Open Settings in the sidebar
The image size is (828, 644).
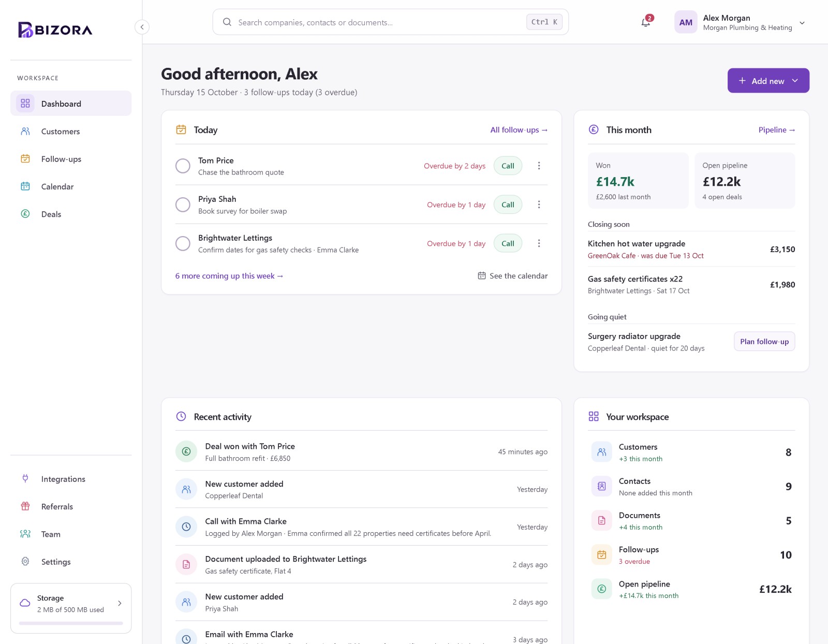point(71,562)
